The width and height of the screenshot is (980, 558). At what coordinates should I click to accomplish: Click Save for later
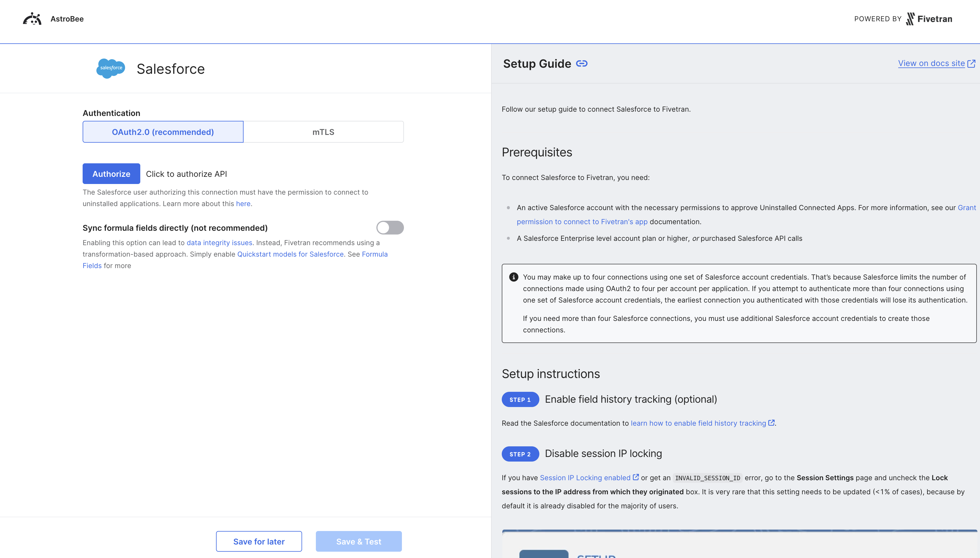click(x=258, y=541)
